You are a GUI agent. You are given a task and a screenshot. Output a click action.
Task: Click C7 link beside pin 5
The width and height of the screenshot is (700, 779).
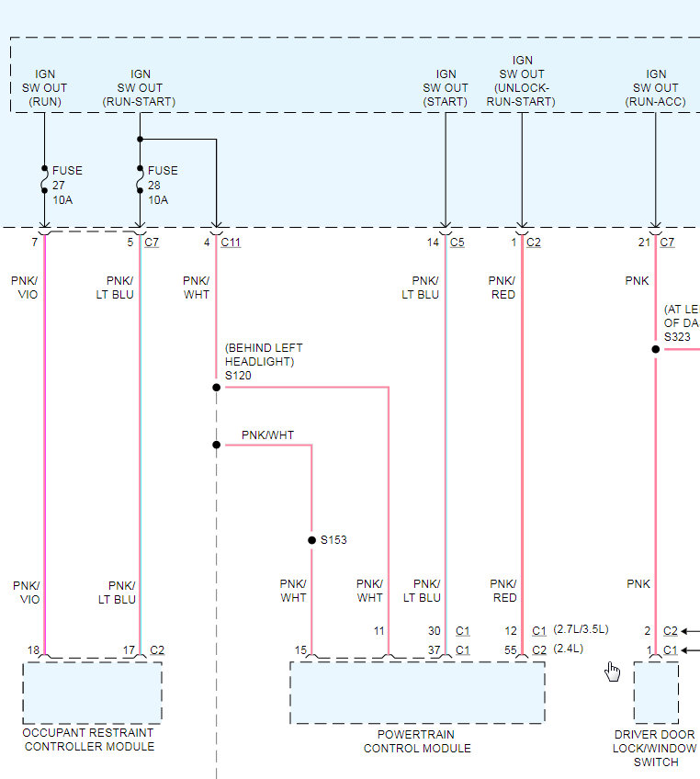152,243
